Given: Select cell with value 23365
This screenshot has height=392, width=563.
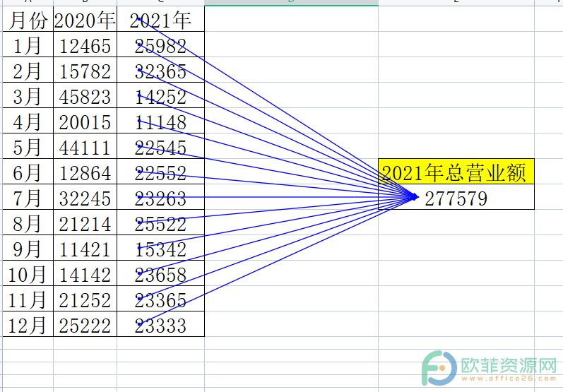Looking at the screenshot, I should [160, 299].
